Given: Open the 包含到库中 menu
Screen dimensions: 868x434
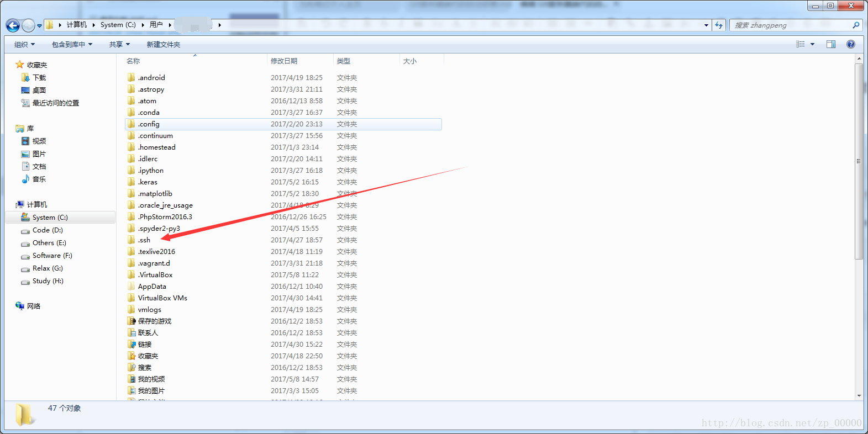Looking at the screenshot, I should click(x=72, y=44).
